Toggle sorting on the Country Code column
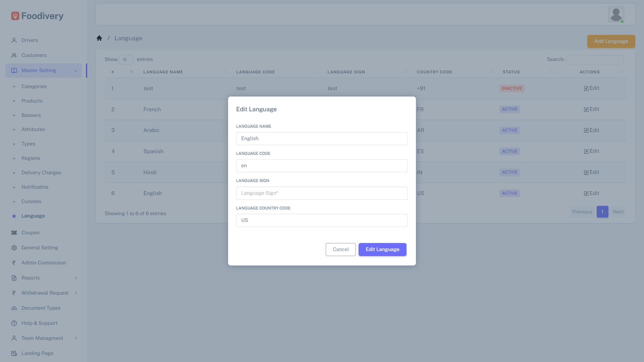The image size is (644, 362). click(x=492, y=72)
